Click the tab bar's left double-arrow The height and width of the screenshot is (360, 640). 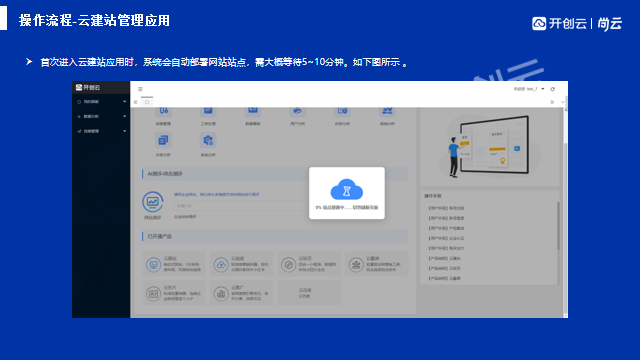tap(136, 102)
